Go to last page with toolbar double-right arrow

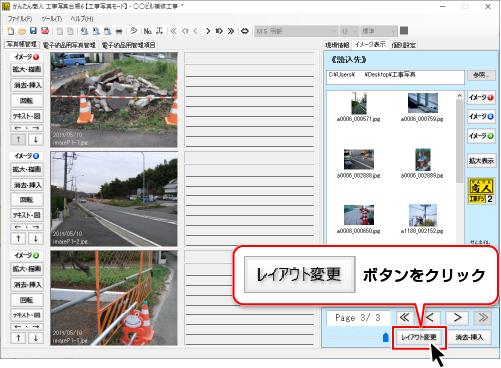point(231,31)
